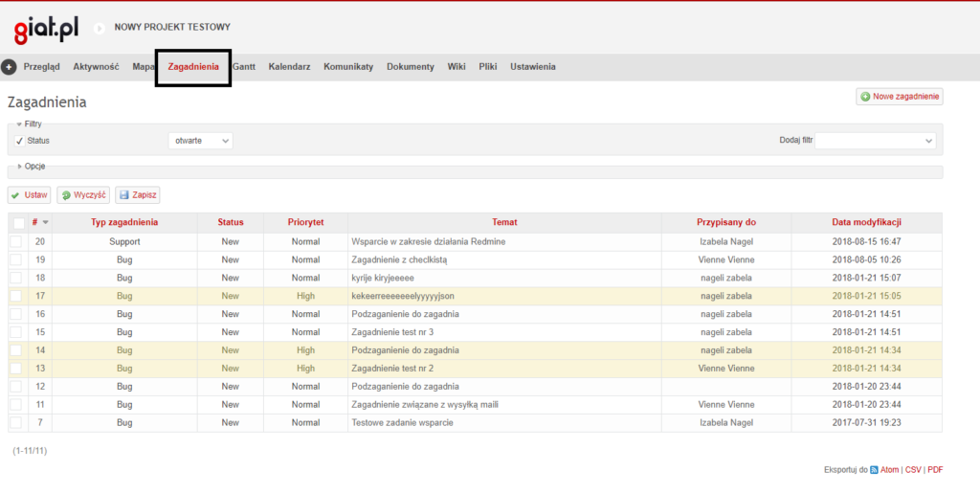Tick the checkbox for issue 20
Screen dimensions: 980x494
coord(16,241)
